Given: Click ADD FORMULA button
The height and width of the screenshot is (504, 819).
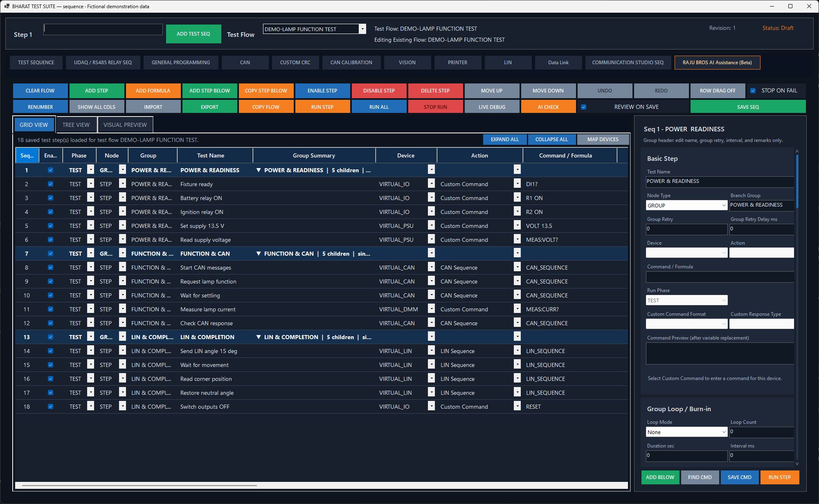Looking at the screenshot, I should [153, 91].
